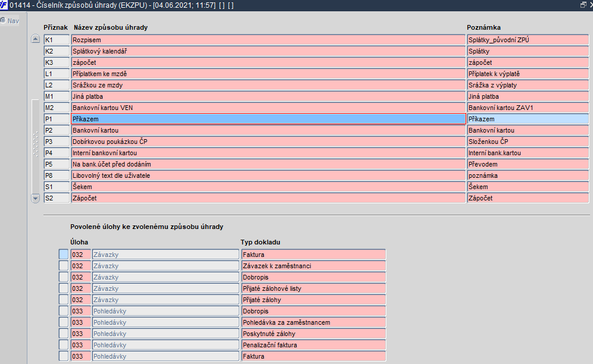Click the Splátky_původní ZPÚ note field
The height and width of the screenshot is (364, 593).
[528, 40]
